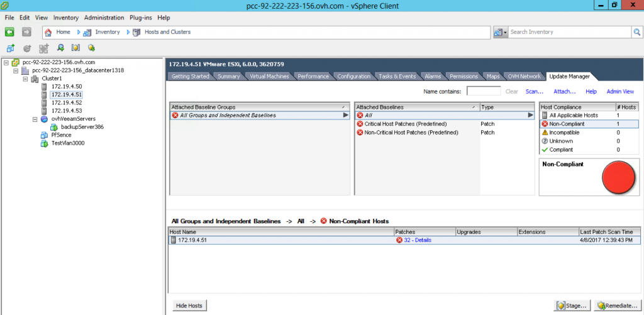Collapse the datacenter1318 tree node
The image size is (644, 315).
[x=16, y=70]
